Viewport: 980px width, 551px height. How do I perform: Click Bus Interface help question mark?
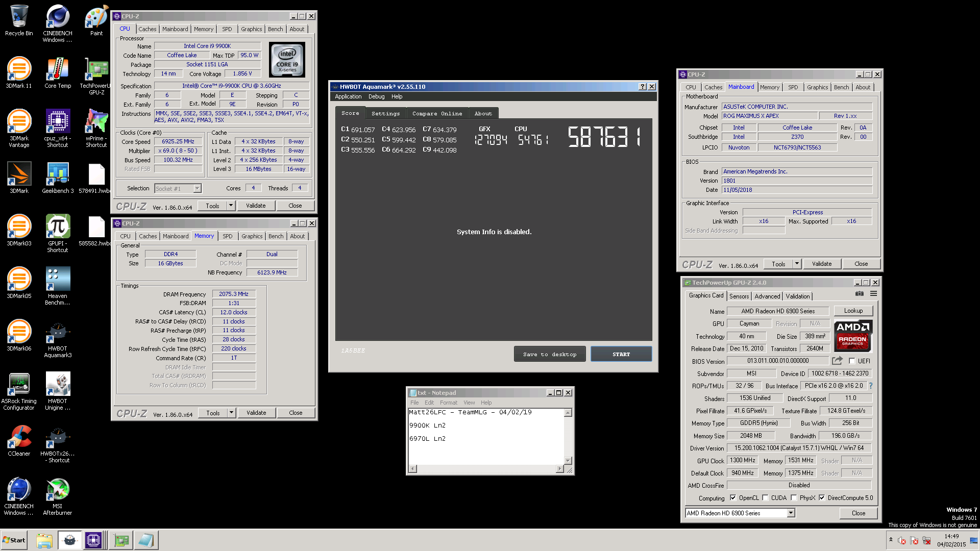[x=870, y=386]
